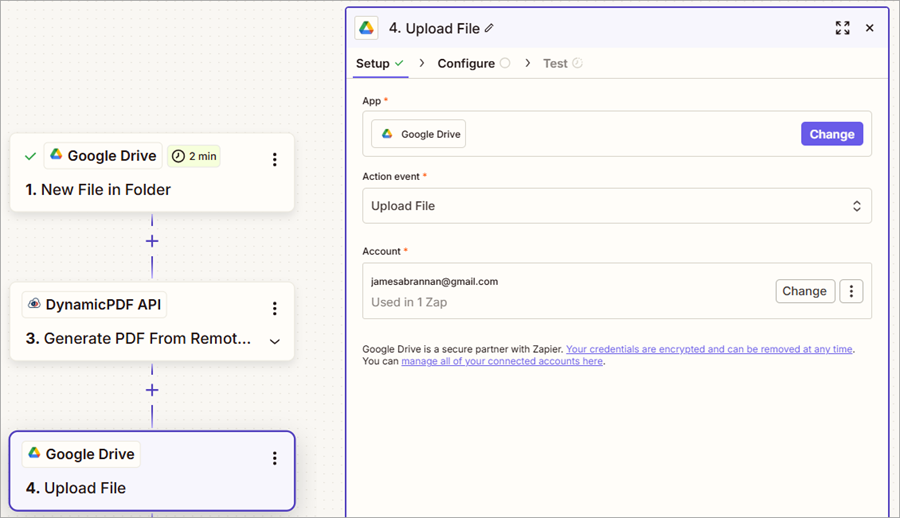Add a step below New File in Folder
The width and height of the screenshot is (900, 518).
pos(152,241)
